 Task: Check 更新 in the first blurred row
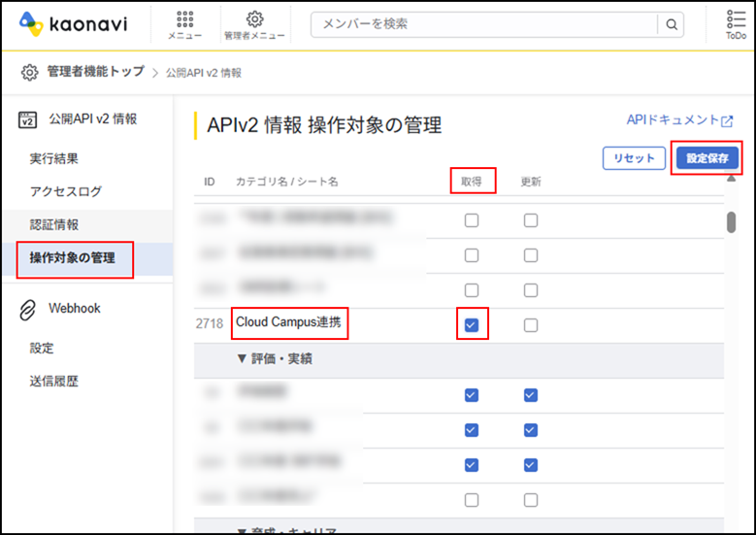click(531, 220)
